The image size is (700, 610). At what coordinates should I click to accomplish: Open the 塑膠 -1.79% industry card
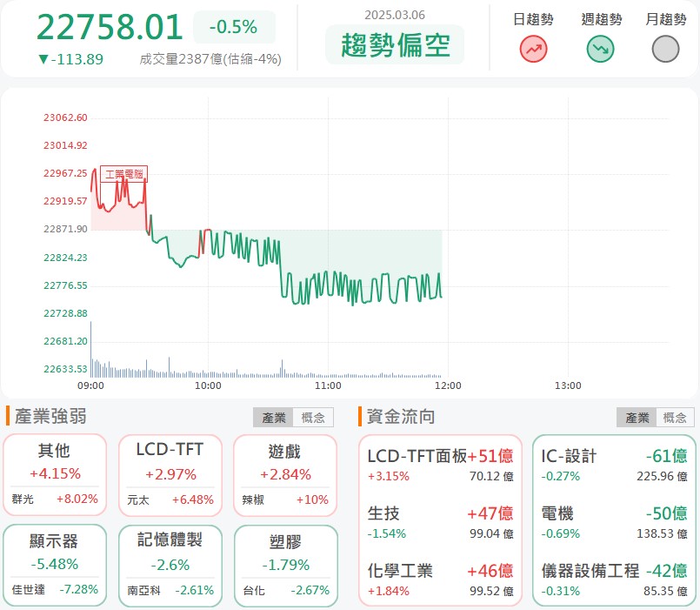(286, 566)
